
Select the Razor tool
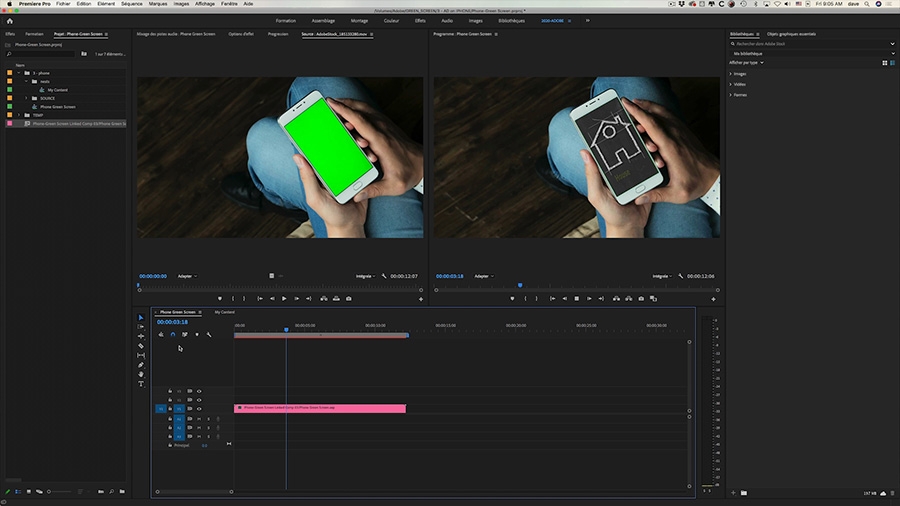point(141,346)
